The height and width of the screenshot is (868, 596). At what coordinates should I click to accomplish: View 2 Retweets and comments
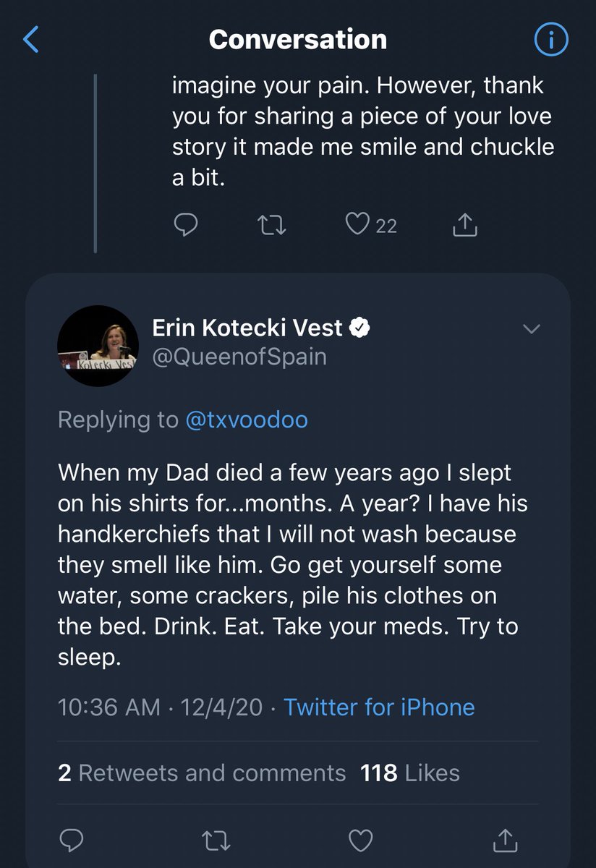(202, 773)
